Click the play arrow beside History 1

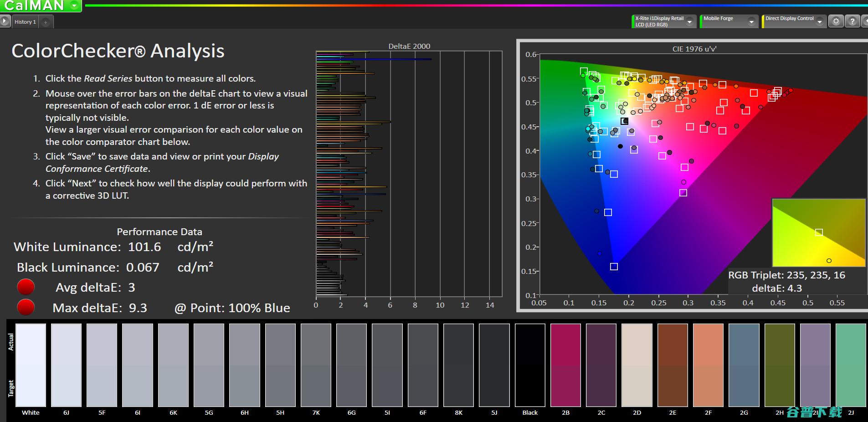(x=5, y=21)
